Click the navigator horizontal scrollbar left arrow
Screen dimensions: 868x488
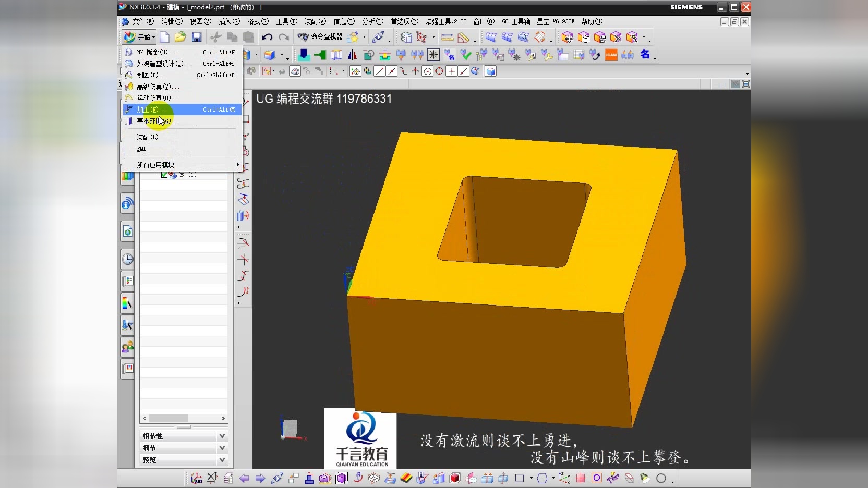tap(144, 418)
